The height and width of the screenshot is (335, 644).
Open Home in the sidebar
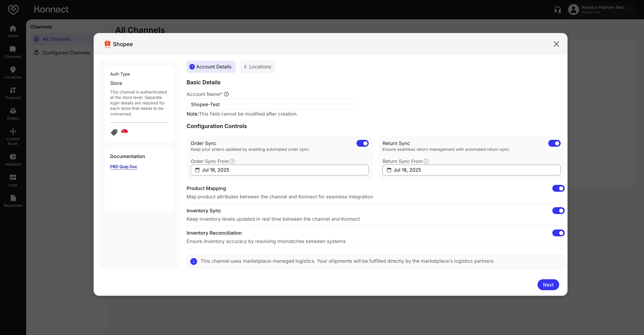point(13,32)
